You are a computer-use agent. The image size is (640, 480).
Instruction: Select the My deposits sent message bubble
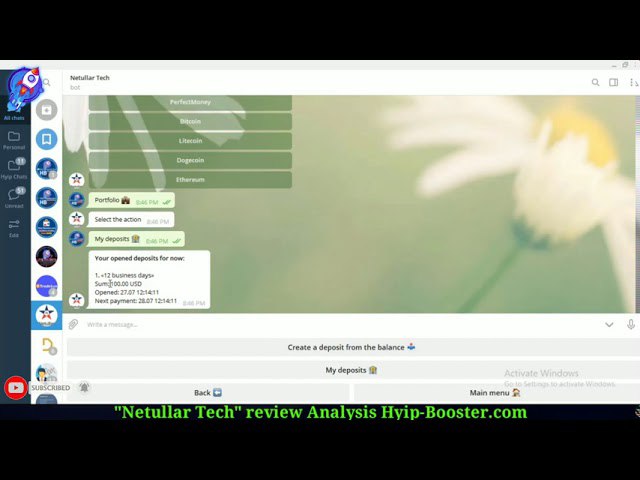[136, 239]
